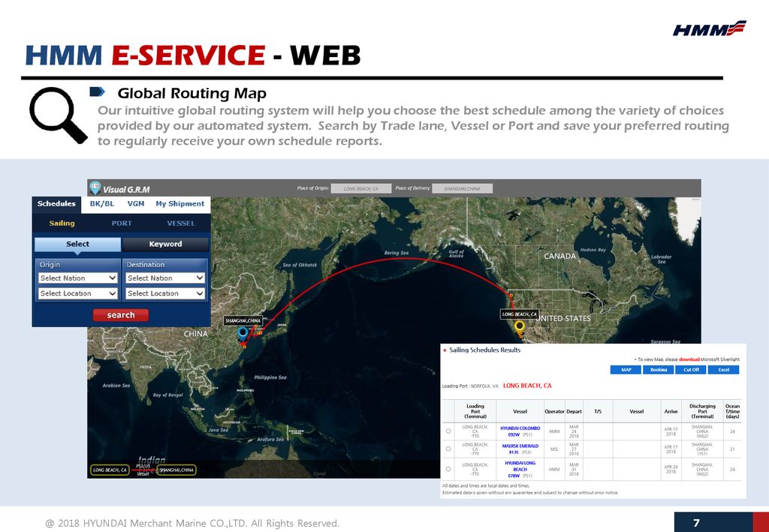Click the red LONG BEACH, CA loading port

(527, 386)
